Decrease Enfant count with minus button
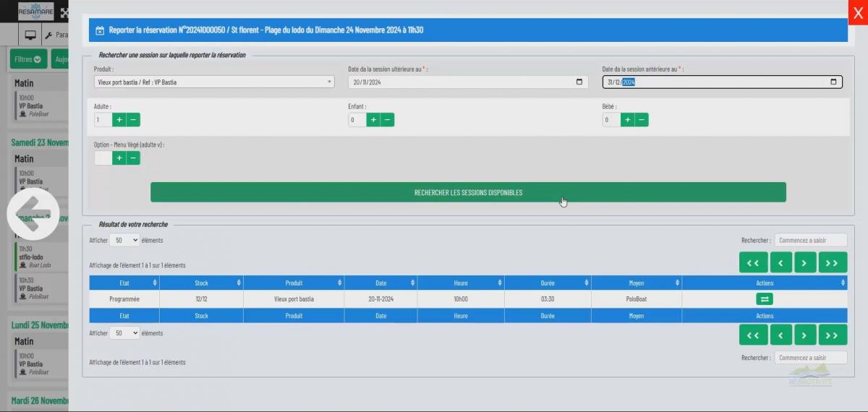 click(388, 120)
